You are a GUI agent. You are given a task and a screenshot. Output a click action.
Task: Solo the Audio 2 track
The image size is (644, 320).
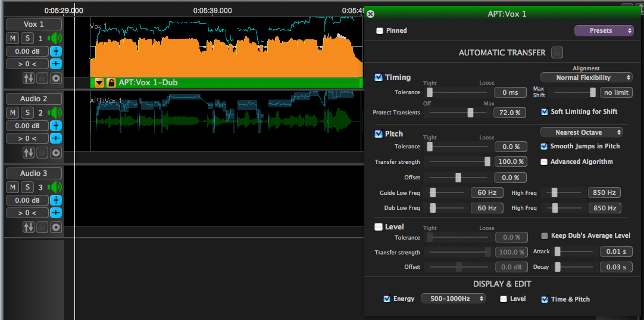tap(27, 113)
